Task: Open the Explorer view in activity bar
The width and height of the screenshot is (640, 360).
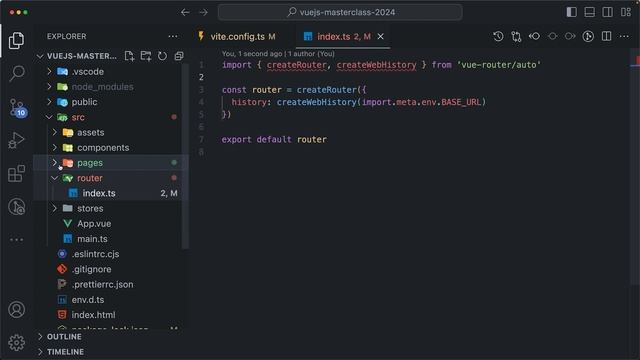Action: pyautogui.click(x=16, y=40)
